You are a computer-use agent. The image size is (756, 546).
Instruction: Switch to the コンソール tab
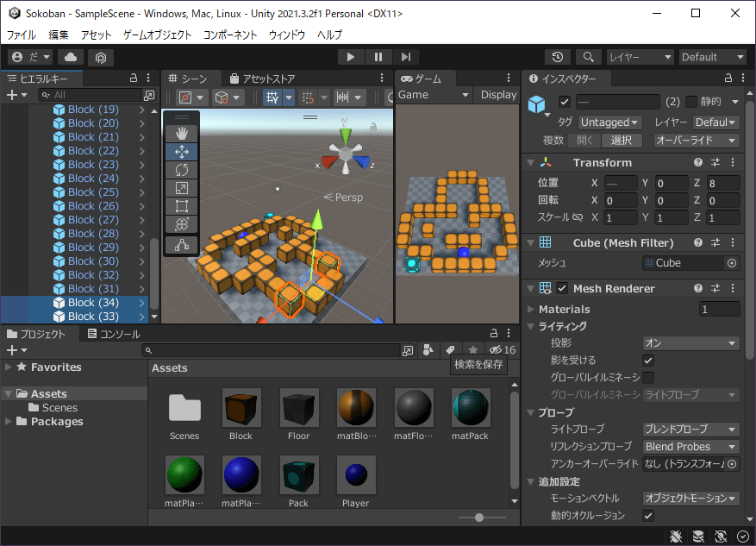(114, 334)
